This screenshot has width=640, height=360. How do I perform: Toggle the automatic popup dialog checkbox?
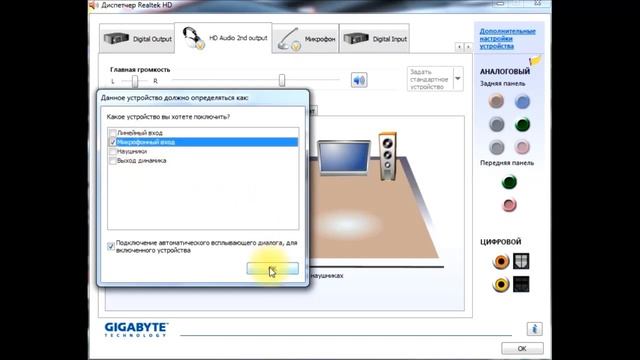point(111,247)
